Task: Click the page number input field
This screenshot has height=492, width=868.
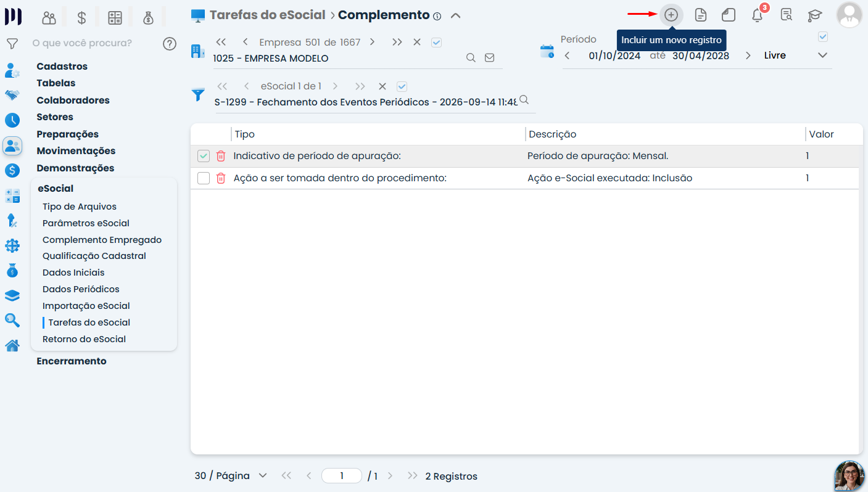Action: point(342,476)
